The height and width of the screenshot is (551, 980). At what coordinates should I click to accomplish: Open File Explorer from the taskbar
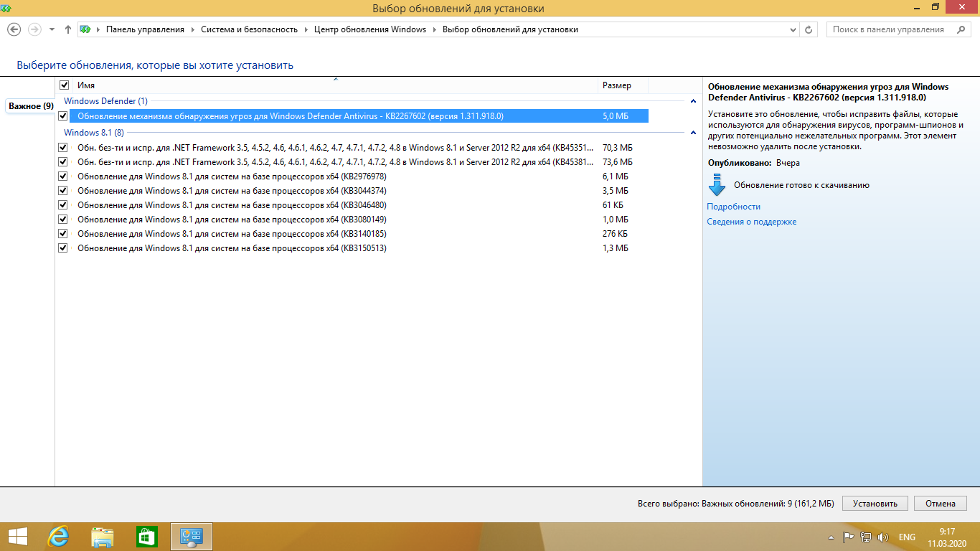pos(103,537)
